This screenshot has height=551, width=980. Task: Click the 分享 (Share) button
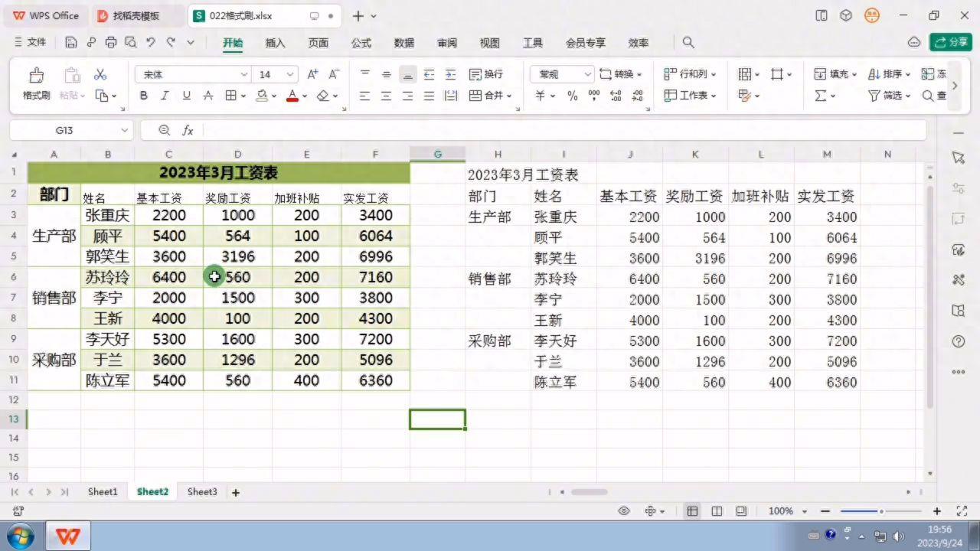pos(950,42)
